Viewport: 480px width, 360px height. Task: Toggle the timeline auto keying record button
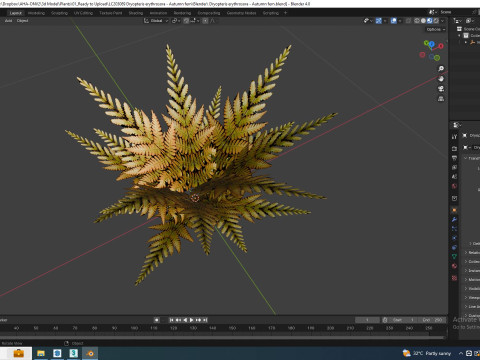click(x=156, y=320)
